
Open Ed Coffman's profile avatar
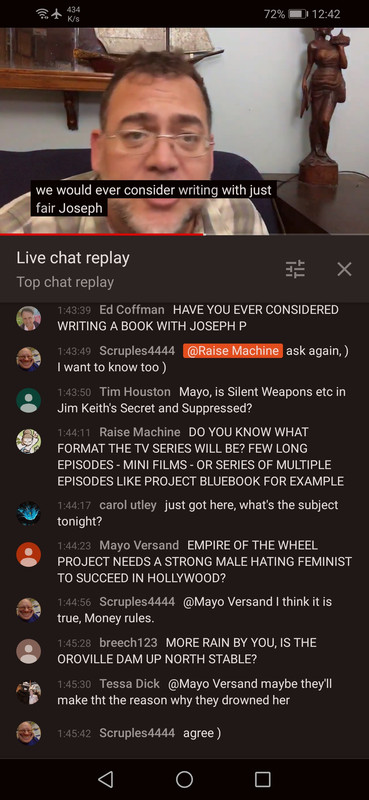point(29,318)
